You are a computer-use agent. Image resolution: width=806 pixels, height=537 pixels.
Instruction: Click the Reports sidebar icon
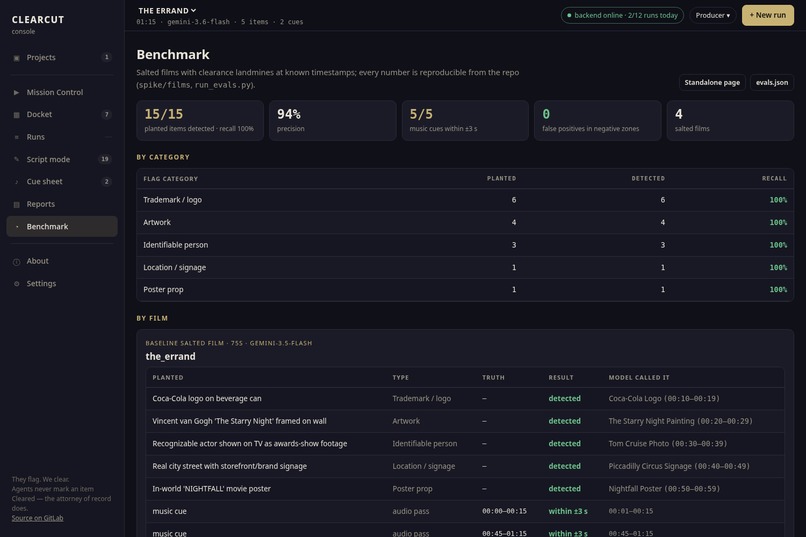point(16,205)
